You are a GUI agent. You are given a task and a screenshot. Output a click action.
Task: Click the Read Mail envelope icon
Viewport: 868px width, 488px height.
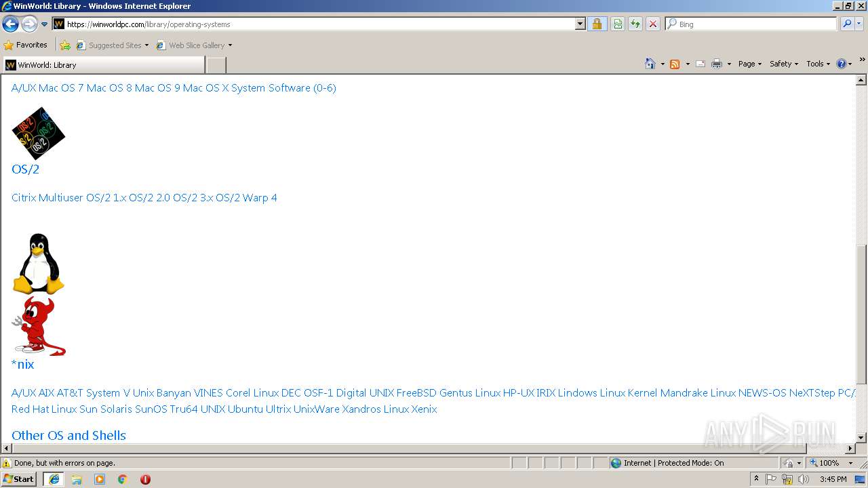701,64
